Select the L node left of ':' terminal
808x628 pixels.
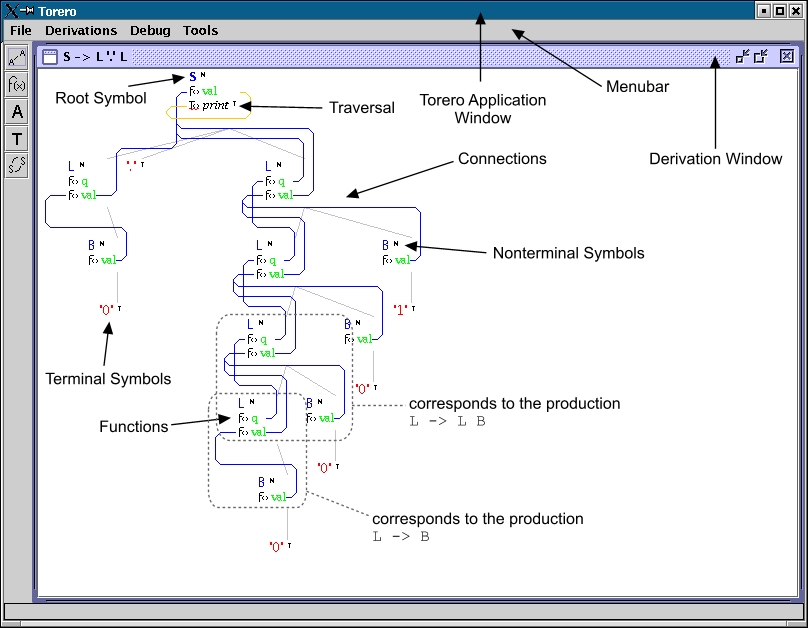[x=71, y=166]
